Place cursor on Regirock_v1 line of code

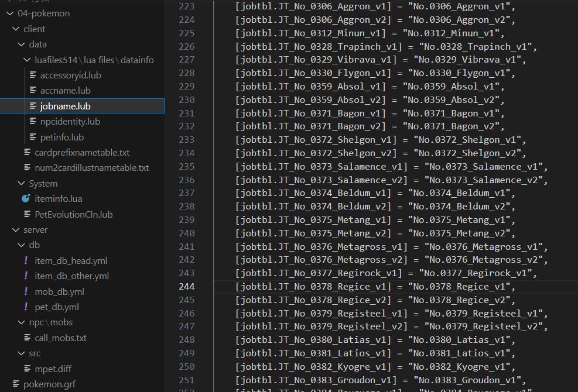coord(385,273)
